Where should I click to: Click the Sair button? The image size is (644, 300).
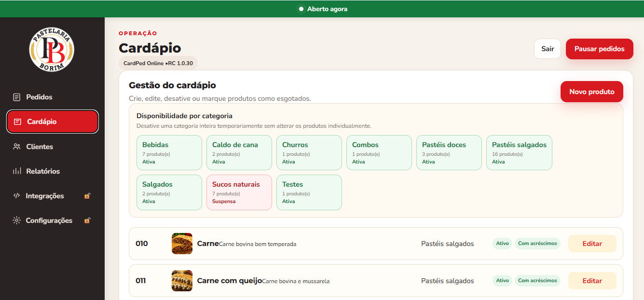tap(548, 49)
